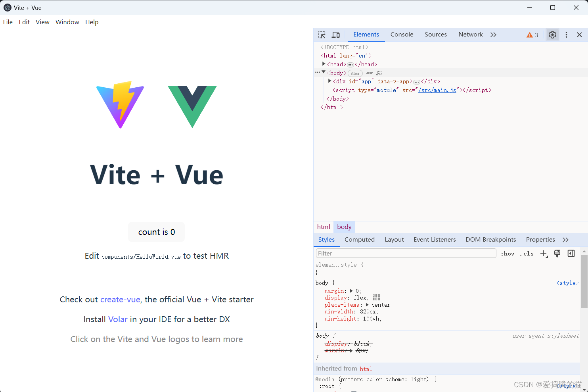
Task: Open the create-vue link
Action: pyautogui.click(x=120, y=300)
